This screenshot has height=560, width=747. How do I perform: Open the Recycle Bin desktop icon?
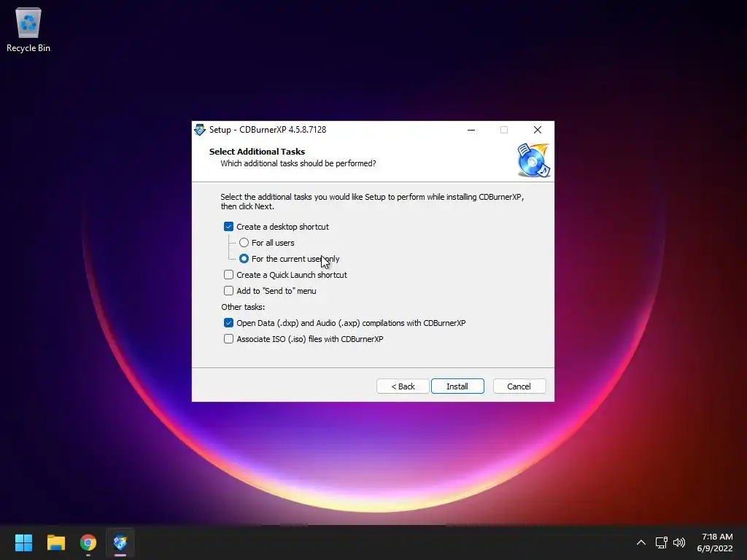(28, 31)
